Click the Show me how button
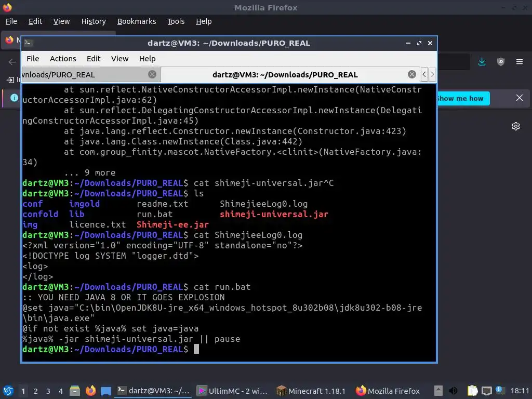The image size is (532, 399). coord(463,98)
